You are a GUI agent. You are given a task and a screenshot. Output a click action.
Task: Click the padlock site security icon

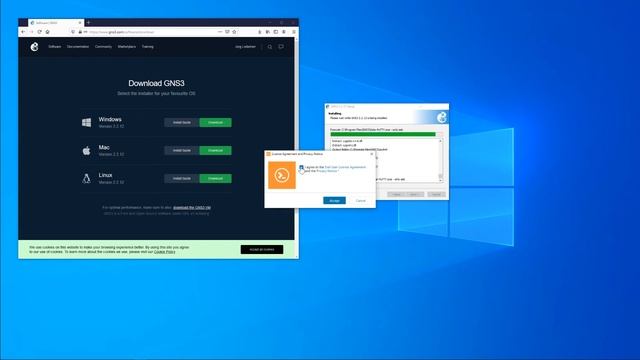click(x=80, y=32)
